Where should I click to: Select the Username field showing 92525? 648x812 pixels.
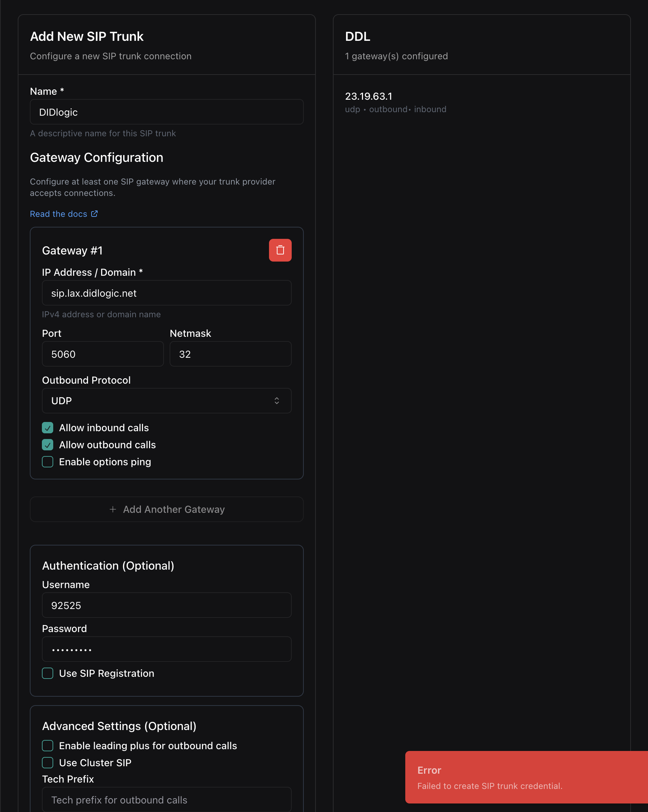coord(166,605)
